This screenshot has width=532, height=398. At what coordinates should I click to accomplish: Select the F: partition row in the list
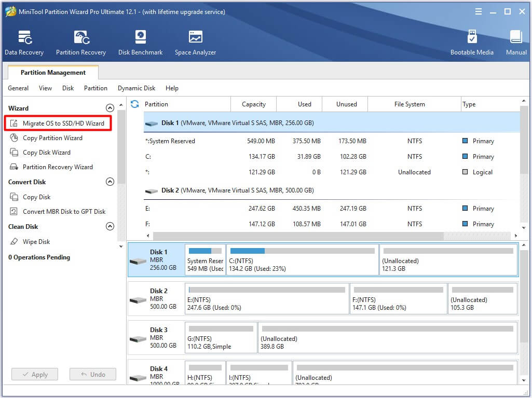pyautogui.click(x=332, y=224)
